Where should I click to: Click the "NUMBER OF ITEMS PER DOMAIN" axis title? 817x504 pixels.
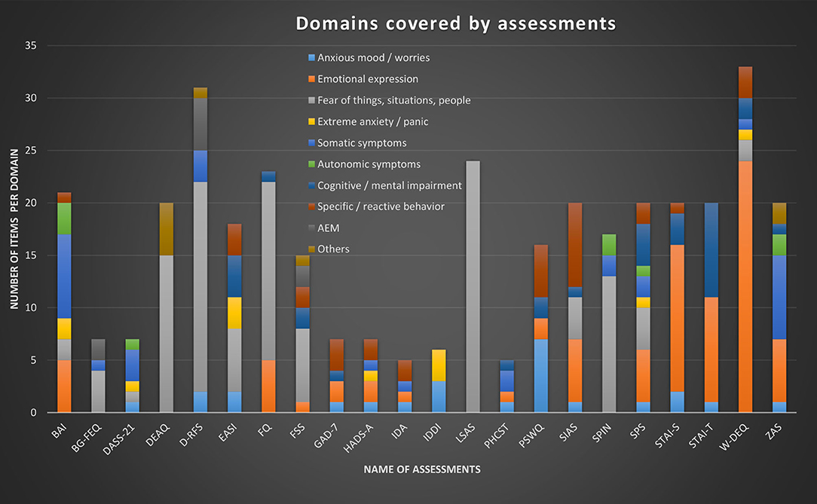point(14,228)
